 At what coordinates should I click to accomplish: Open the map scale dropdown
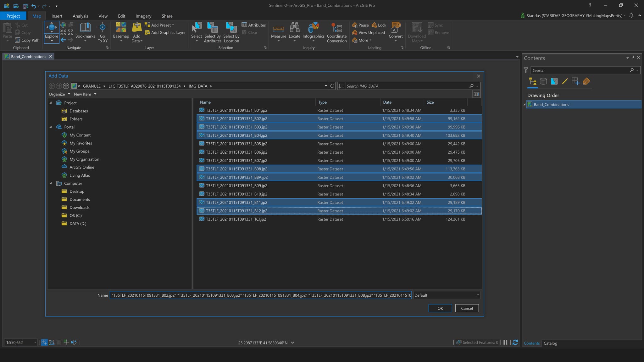click(35, 343)
